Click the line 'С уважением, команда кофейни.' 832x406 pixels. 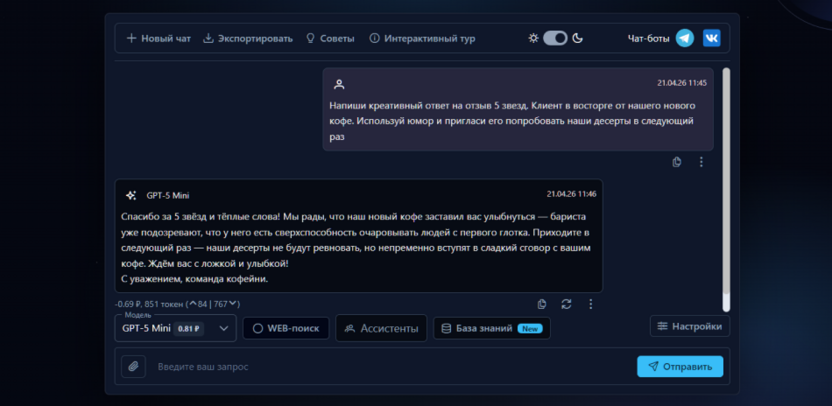coord(194,279)
